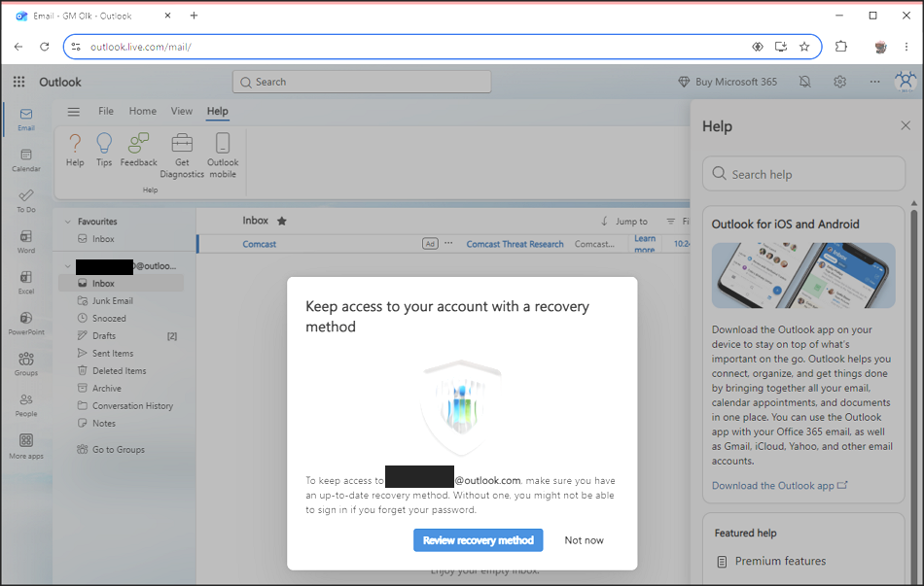Click the Outlook mail Search box
Viewport: 924px width, 586px height.
[x=362, y=82]
